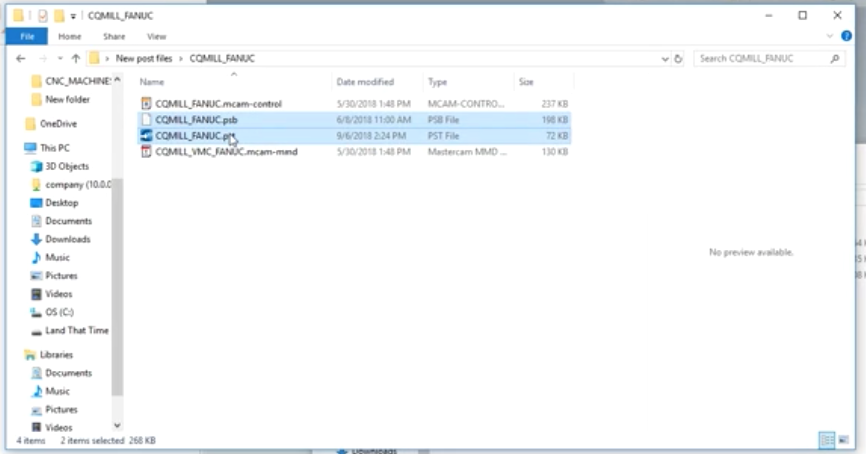Switch to the Share ribbon tab
This screenshot has width=866, height=454.
[114, 36]
